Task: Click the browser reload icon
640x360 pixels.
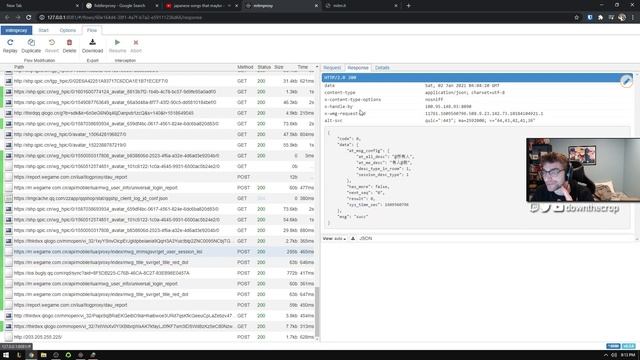Action: pyautogui.click(x=29, y=18)
